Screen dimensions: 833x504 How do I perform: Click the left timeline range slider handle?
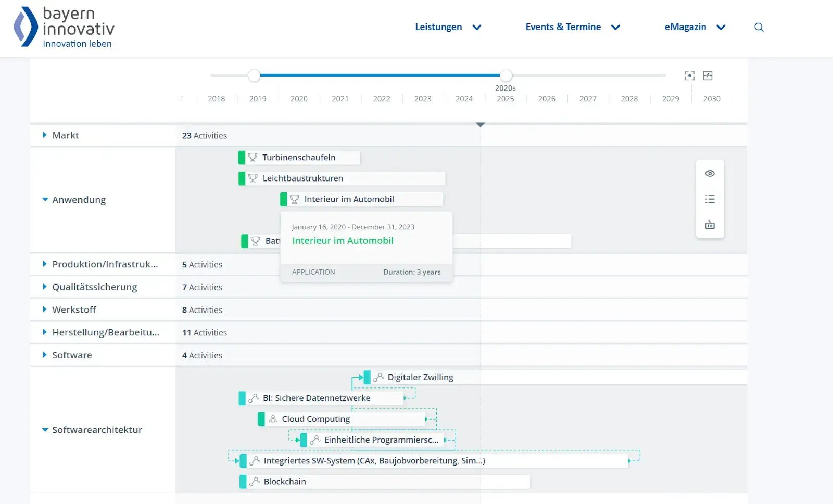pos(254,75)
